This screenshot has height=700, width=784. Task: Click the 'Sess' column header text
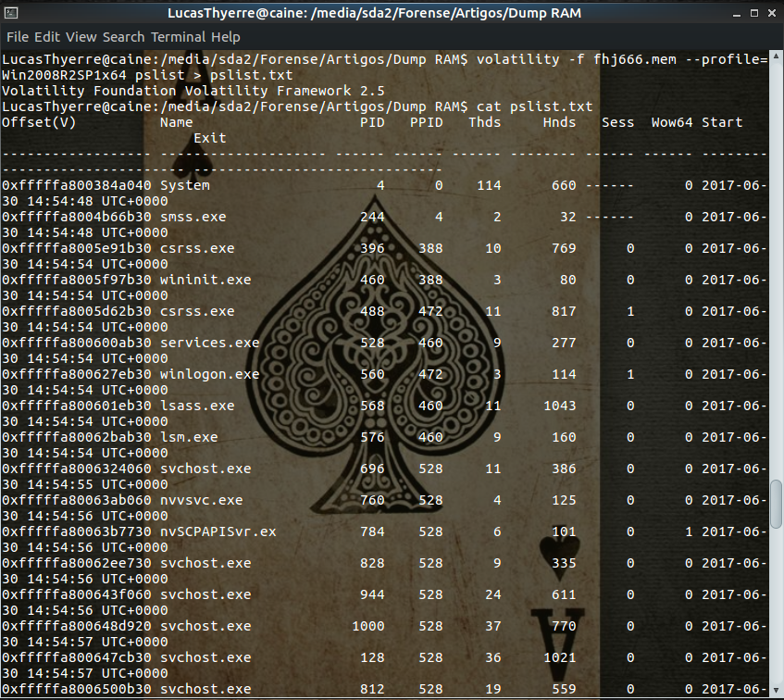coord(618,122)
